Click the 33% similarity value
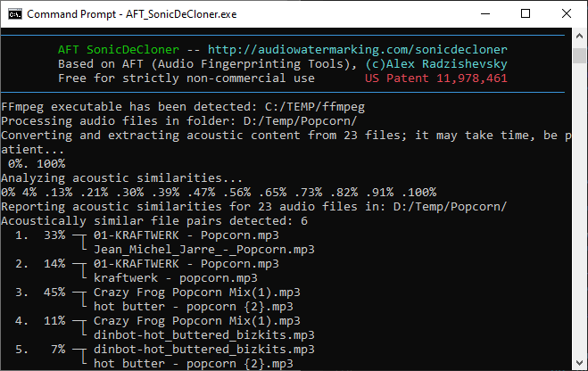Image resolution: width=588 pixels, height=371 pixels. coord(54,235)
